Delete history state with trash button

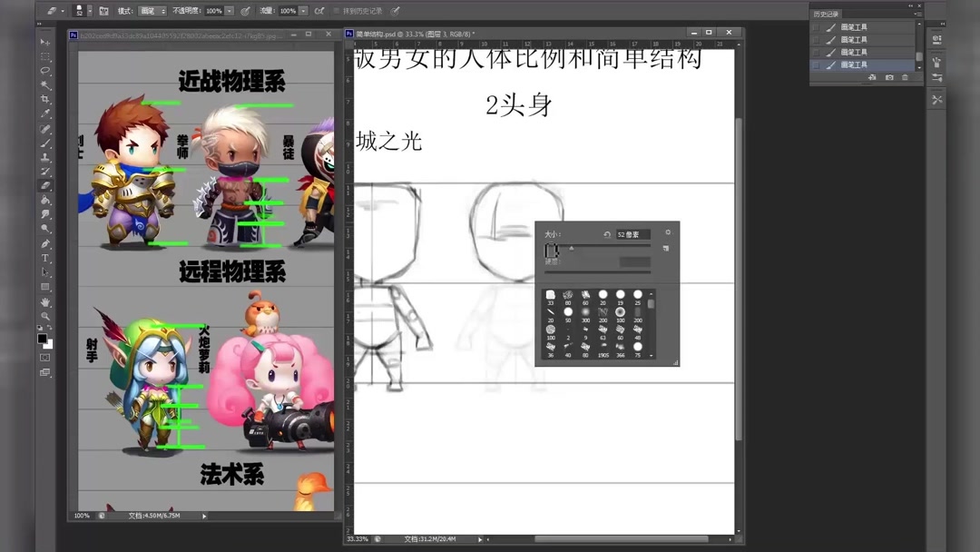[x=906, y=77]
